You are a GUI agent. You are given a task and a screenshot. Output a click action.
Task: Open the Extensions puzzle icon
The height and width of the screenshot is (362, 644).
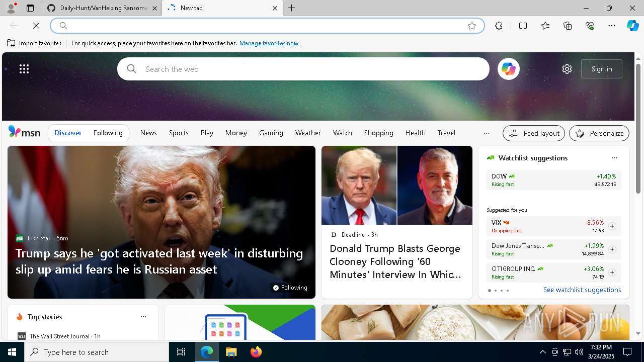pyautogui.click(x=499, y=26)
